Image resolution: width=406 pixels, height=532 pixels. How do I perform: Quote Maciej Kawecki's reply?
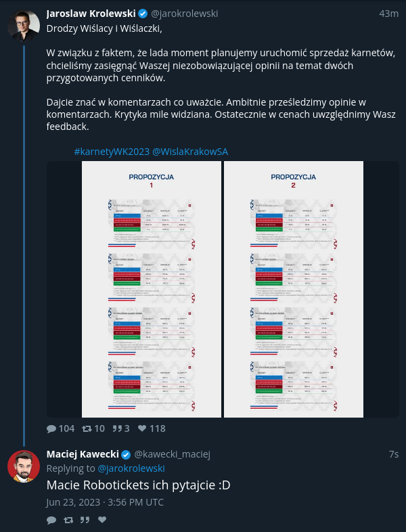point(85,520)
